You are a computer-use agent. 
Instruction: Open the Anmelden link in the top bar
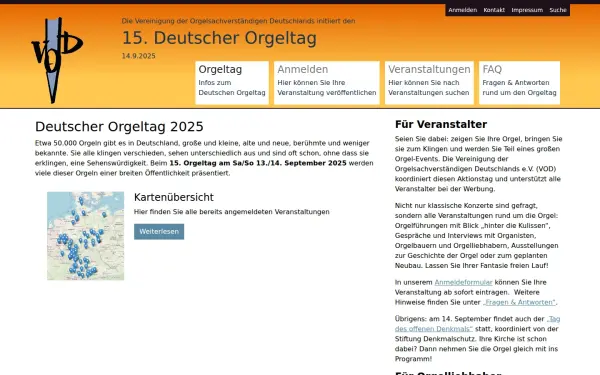tap(463, 10)
